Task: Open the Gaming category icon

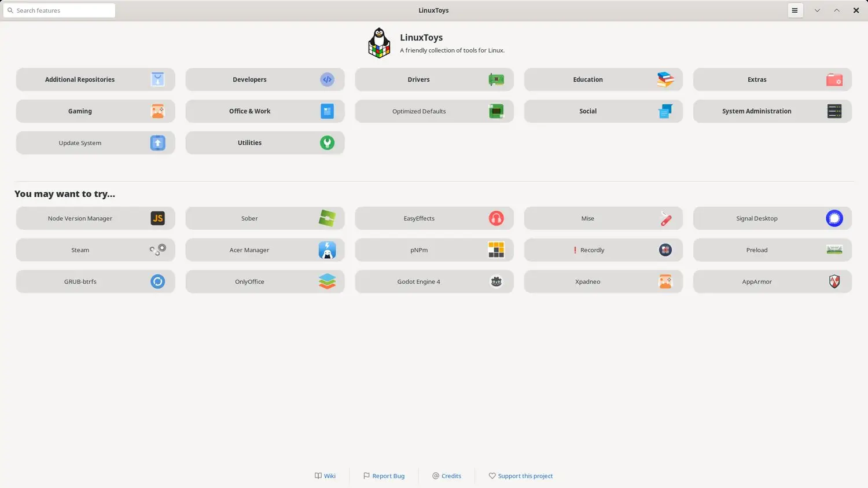Action: [x=157, y=111]
